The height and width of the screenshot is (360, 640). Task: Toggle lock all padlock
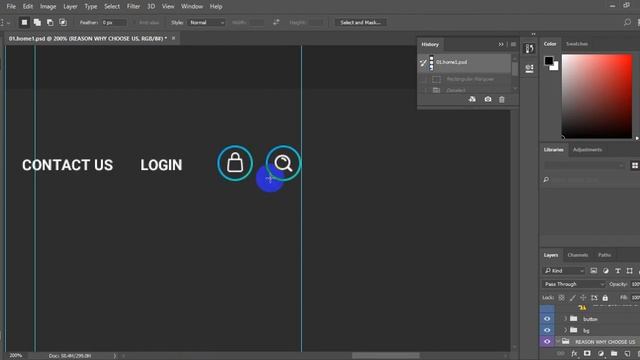tap(605, 298)
